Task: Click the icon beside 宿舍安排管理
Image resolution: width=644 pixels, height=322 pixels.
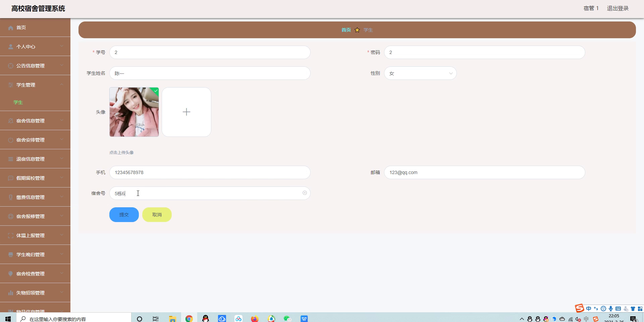Action: click(11, 140)
